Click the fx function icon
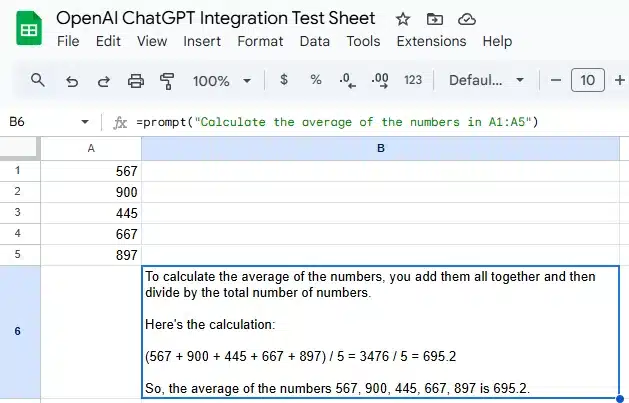 (x=120, y=122)
